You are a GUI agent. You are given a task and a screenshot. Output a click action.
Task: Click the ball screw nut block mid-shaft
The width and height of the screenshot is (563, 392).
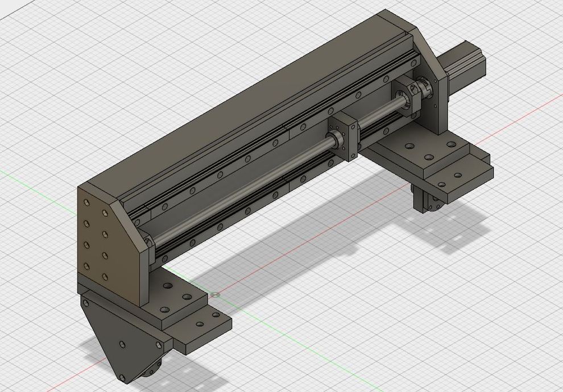pos(346,136)
